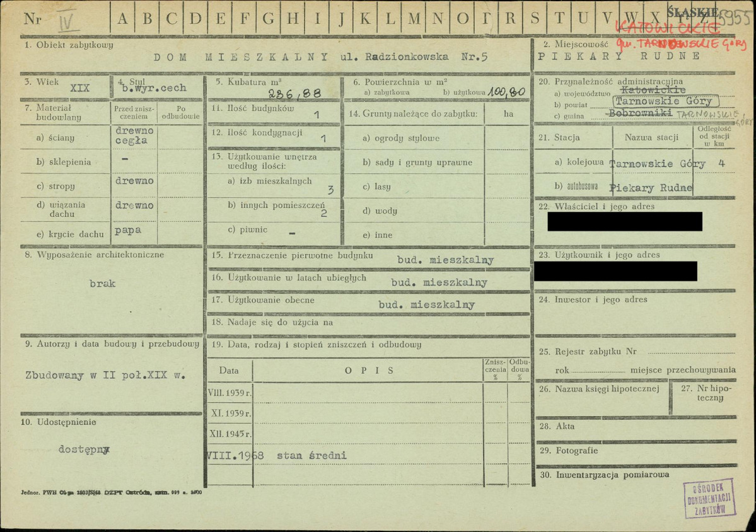Viewport: 756px width, 532px height.
Task: Click "XIX" in the Wiek field
Action: [x=80, y=88]
